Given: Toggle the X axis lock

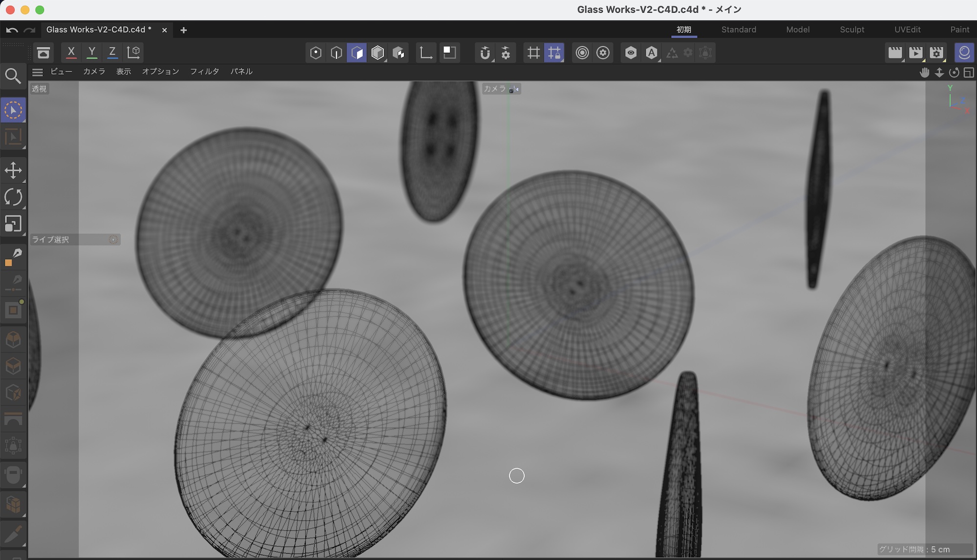Looking at the screenshot, I should [x=71, y=52].
